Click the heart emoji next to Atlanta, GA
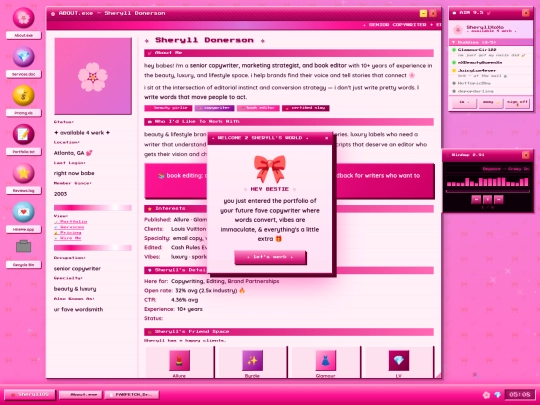This screenshot has width=540, height=405. pyautogui.click(x=89, y=153)
